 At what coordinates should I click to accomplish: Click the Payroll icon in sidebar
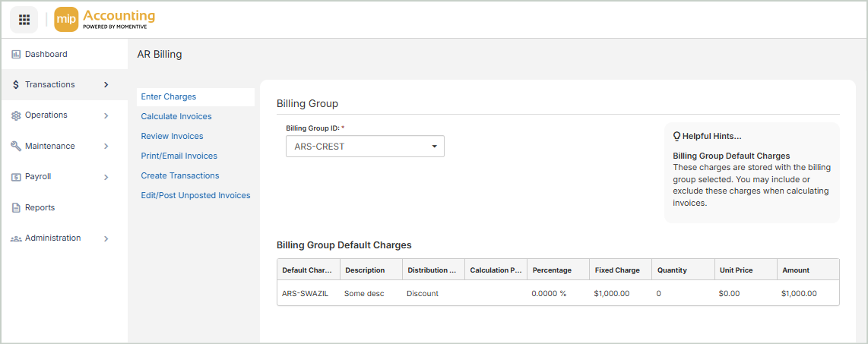16,177
